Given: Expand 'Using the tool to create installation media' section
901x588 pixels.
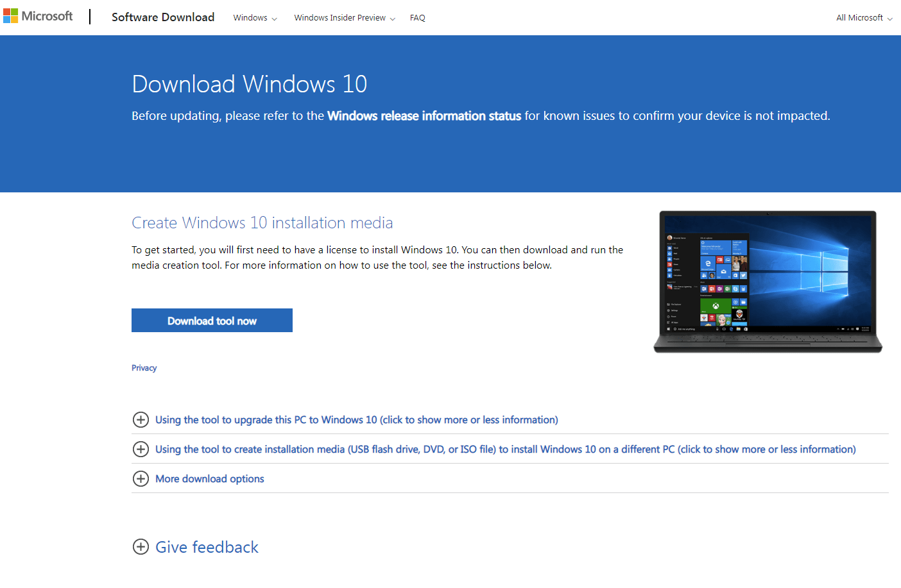Looking at the screenshot, I should point(506,449).
